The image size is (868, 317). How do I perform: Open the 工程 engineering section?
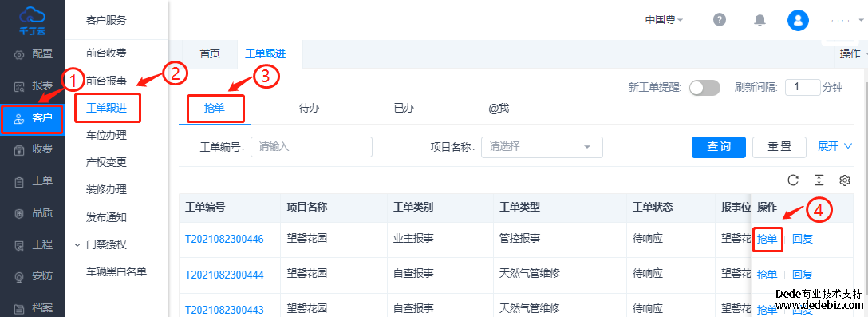click(x=33, y=244)
